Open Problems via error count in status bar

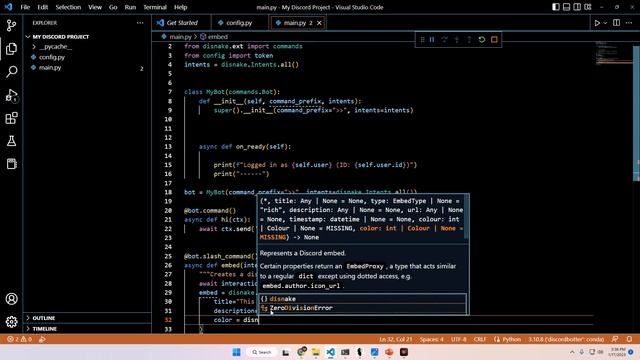click(19, 339)
